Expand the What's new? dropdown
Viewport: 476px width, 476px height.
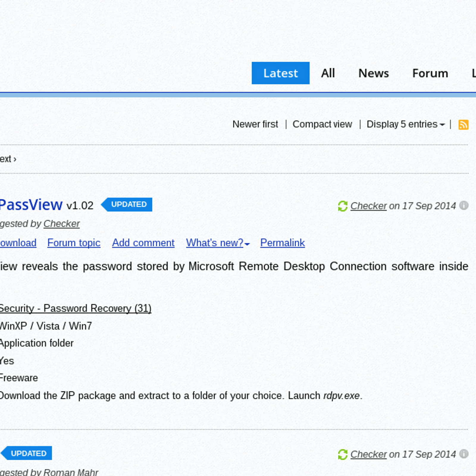coord(218,243)
